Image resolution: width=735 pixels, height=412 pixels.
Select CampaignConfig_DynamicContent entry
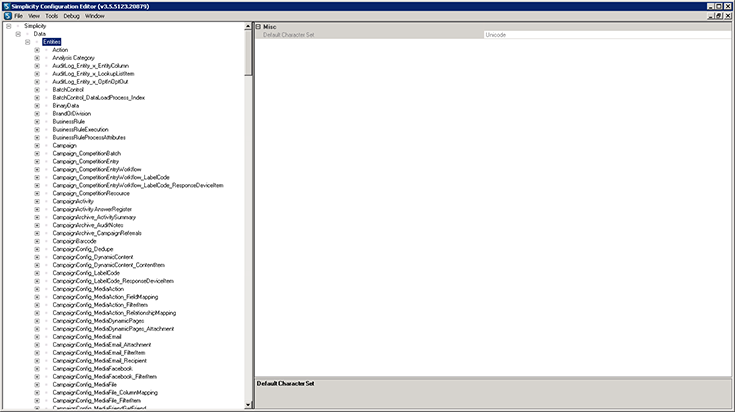point(93,257)
